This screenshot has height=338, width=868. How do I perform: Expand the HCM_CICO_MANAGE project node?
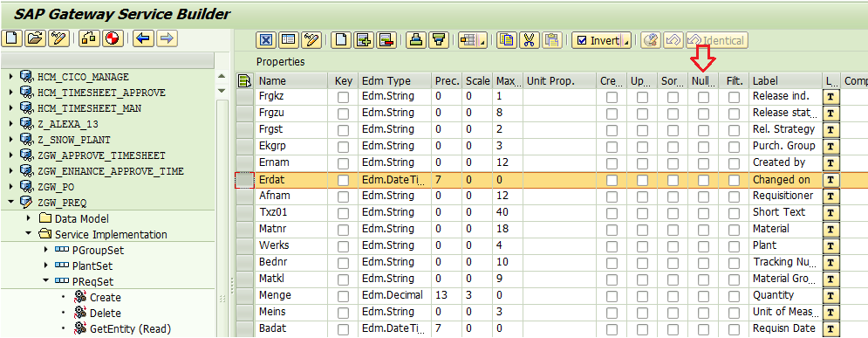(11, 76)
